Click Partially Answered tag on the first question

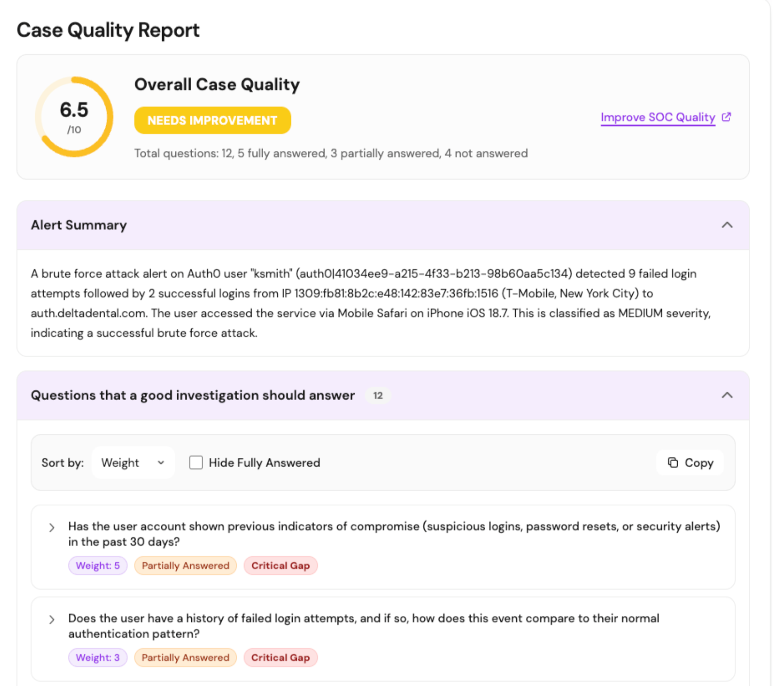pos(185,566)
